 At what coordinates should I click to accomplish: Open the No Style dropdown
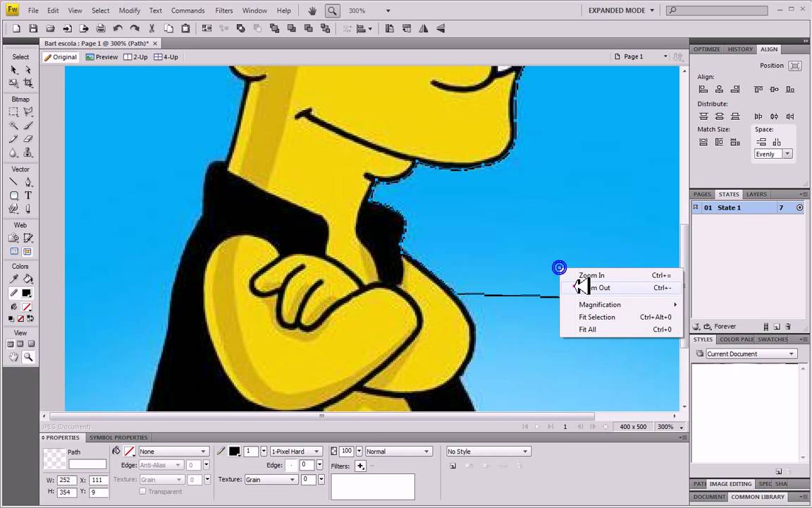pos(488,452)
